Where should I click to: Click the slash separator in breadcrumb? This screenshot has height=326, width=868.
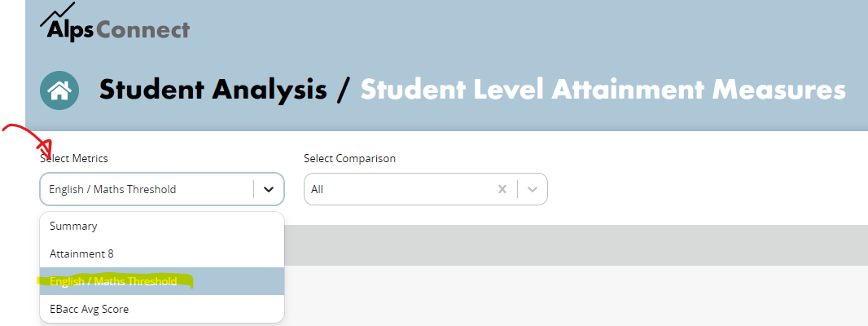pos(344,90)
